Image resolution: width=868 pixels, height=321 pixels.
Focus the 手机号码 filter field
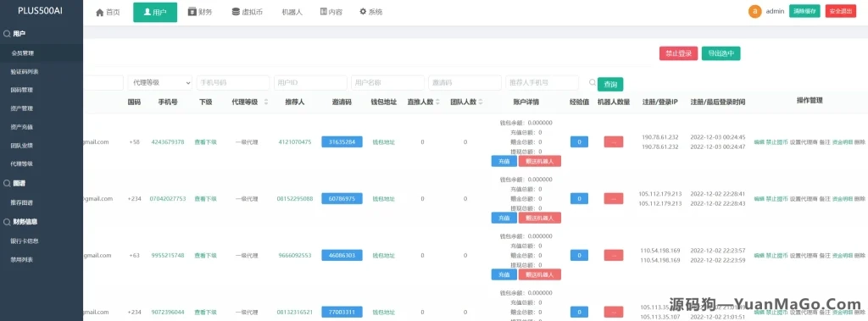click(233, 82)
